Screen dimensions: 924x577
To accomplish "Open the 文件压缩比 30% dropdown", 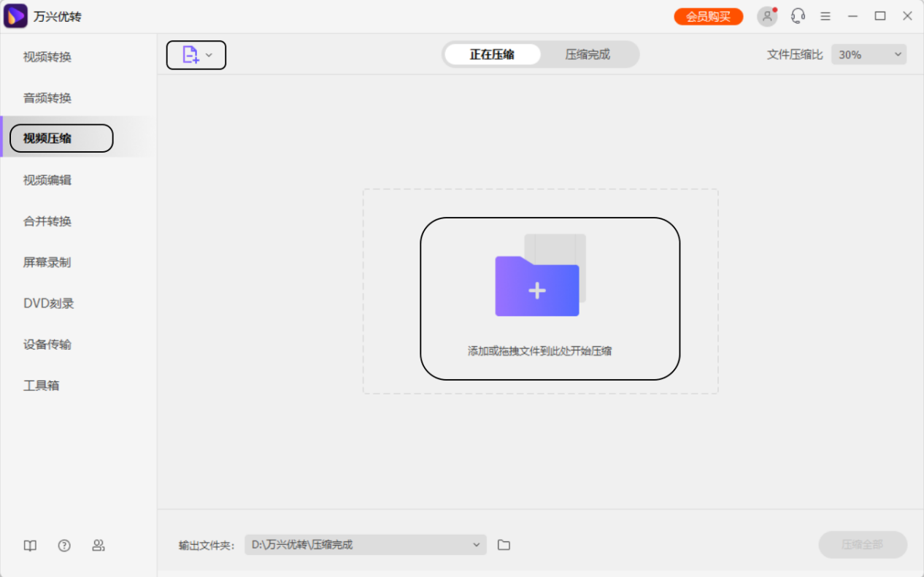I will tap(869, 54).
